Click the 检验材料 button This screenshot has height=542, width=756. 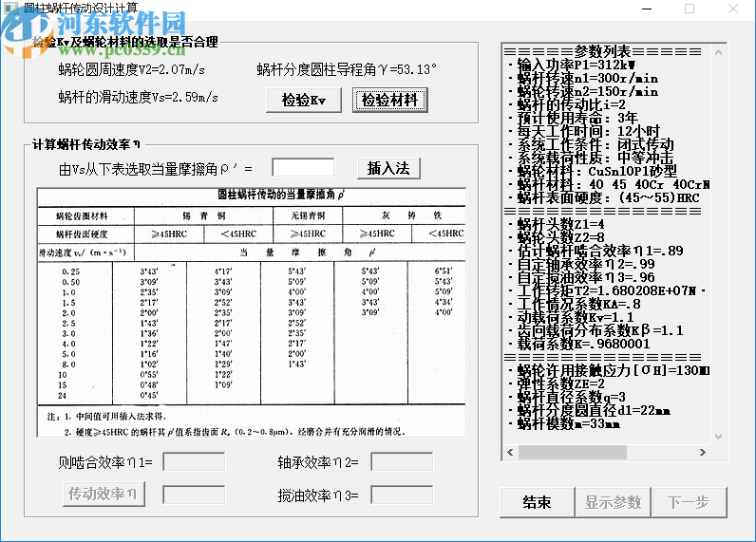coord(389,101)
